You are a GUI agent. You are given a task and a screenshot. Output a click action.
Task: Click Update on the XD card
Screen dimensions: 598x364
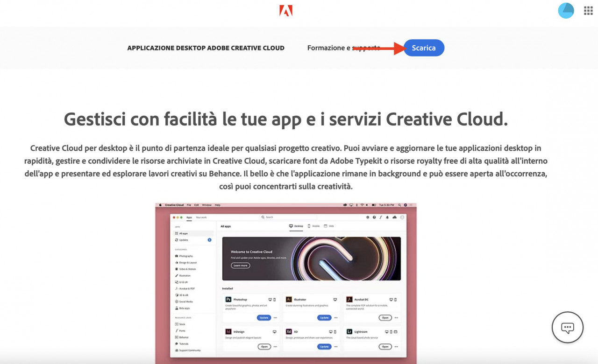324,347
